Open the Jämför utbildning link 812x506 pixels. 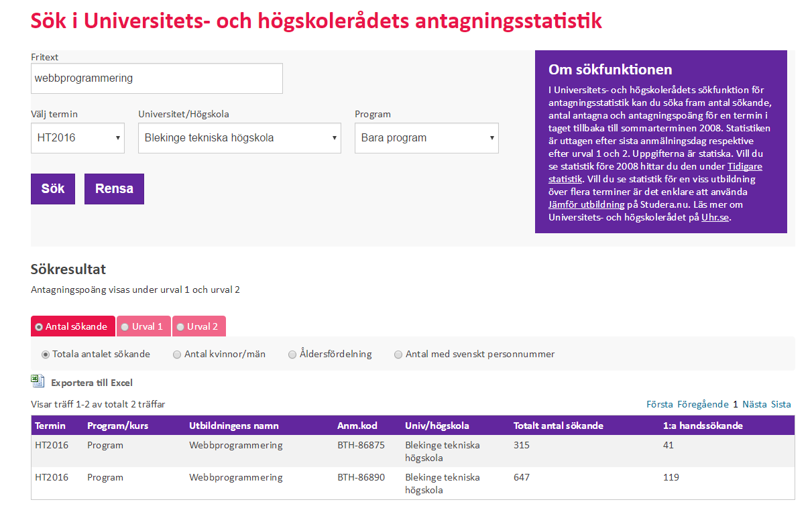pos(587,204)
